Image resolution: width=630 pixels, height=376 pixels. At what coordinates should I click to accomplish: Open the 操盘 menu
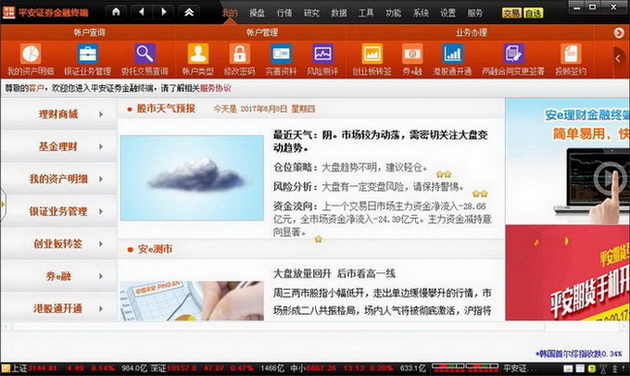pyautogui.click(x=257, y=13)
